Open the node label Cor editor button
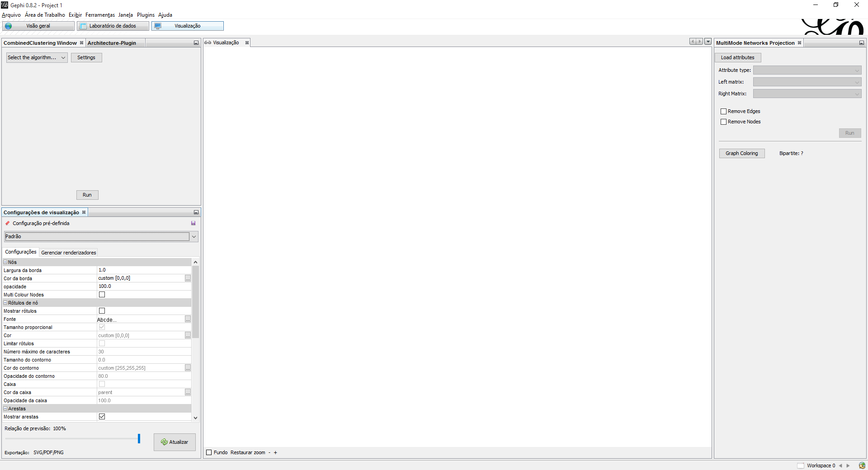The height and width of the screenshot is (470, 868). (188, 335)
